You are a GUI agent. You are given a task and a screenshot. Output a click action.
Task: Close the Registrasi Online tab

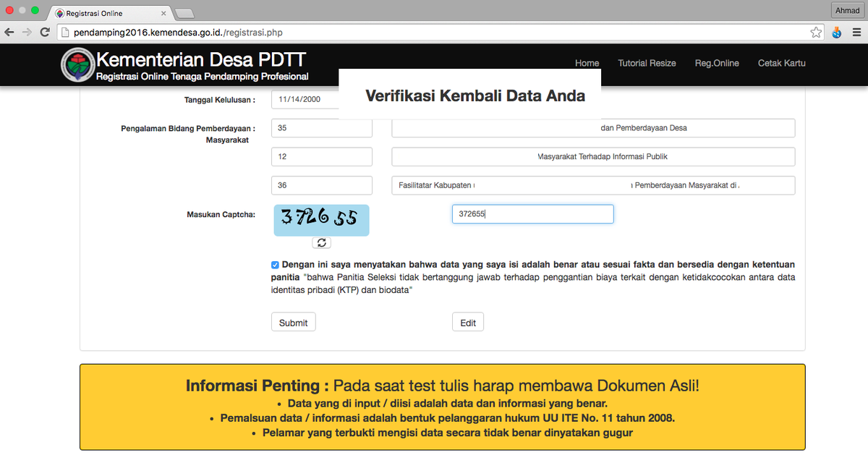[x=163, y=13]
